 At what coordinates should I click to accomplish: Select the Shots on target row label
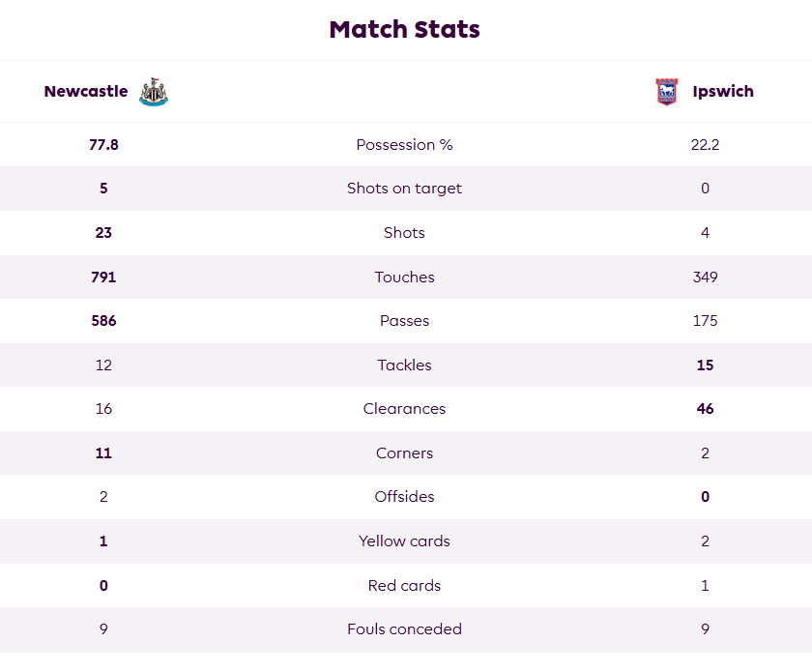tap(404, 189)
